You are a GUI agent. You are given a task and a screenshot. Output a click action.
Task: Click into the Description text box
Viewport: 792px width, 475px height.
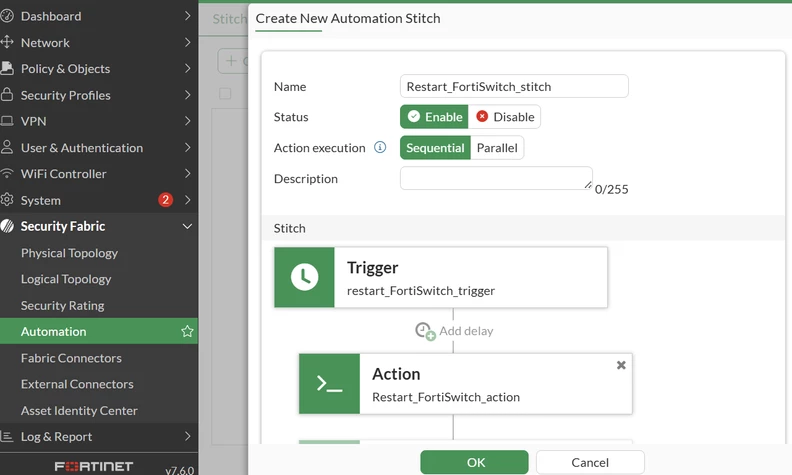pyautogui.click(x=496, y=178)
